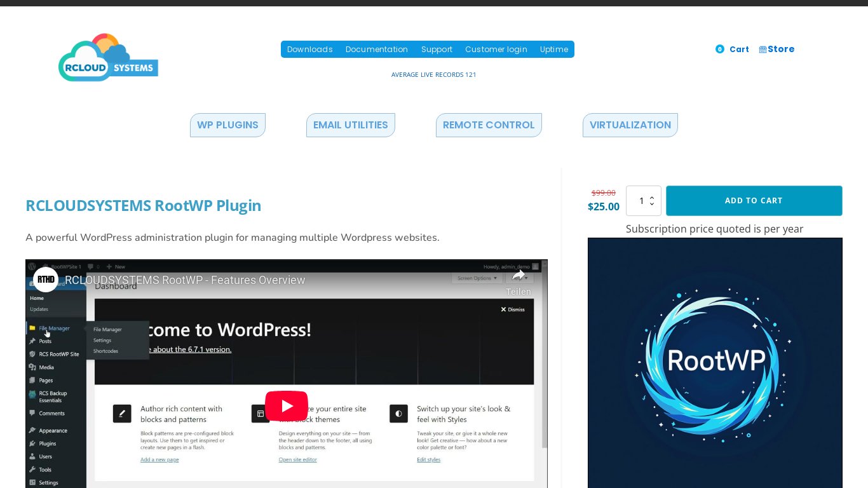
Task: Click the Teilen share arrow on the video
Action: (519, 276)
